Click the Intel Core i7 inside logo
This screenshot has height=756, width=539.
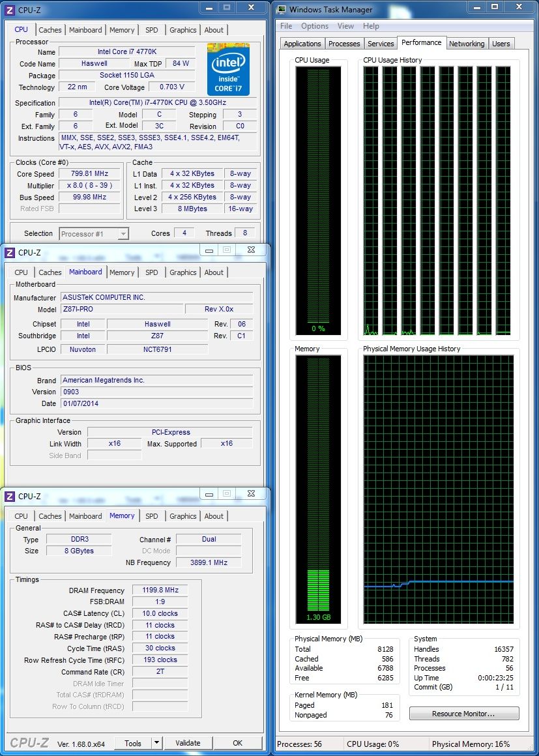228,70
